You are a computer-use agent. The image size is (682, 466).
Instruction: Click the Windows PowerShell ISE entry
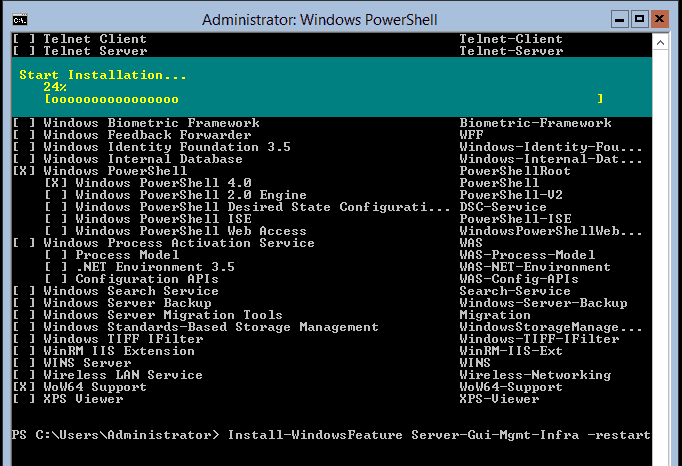point(163,219)
